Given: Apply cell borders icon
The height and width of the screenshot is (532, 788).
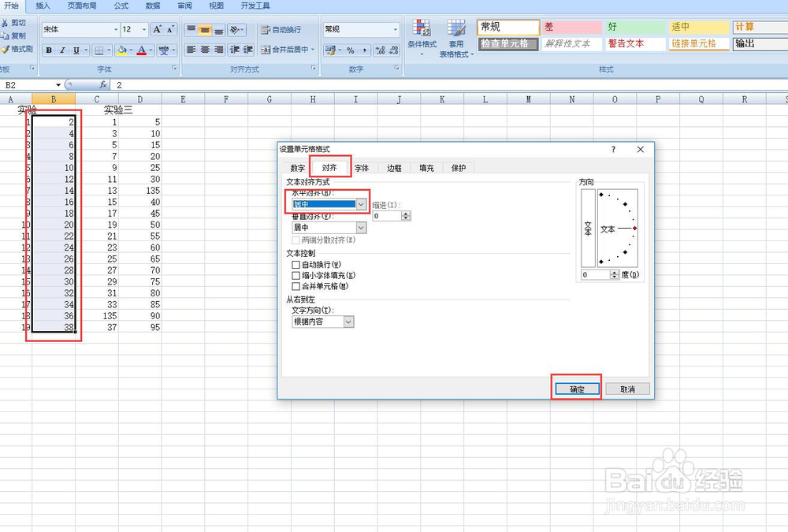Looking at the screenshot, I should 99,50.
